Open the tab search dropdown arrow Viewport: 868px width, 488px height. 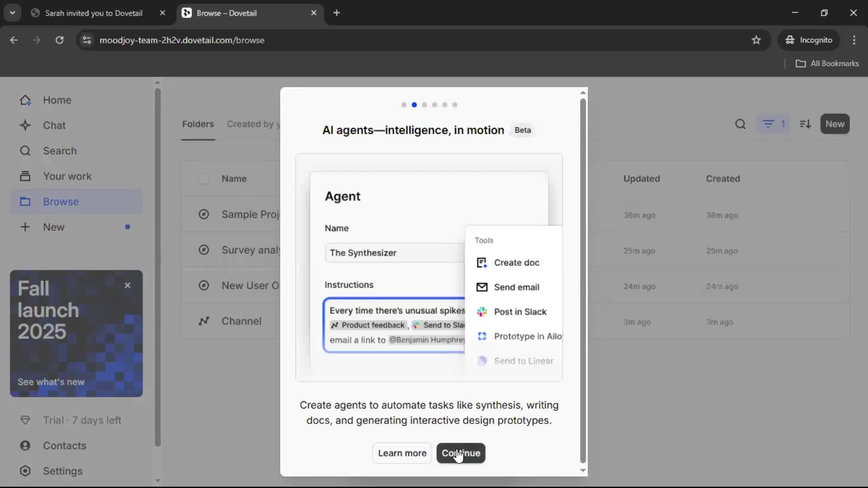12,13
